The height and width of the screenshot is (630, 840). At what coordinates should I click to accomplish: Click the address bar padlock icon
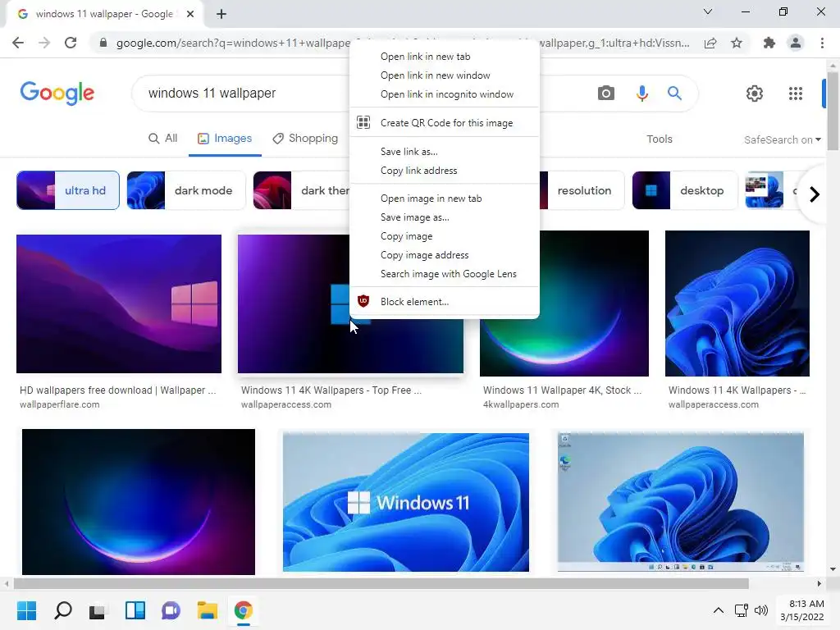pos(103,43)
